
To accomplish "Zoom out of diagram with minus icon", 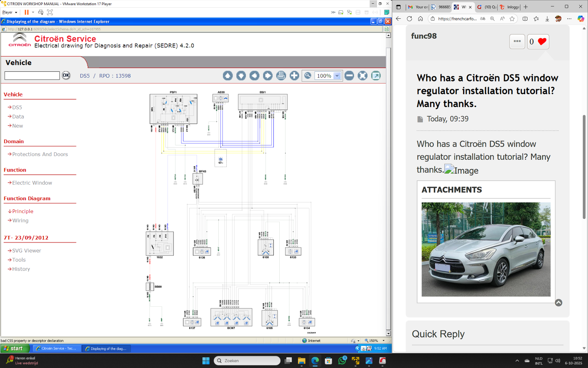I will pos(349,75).
